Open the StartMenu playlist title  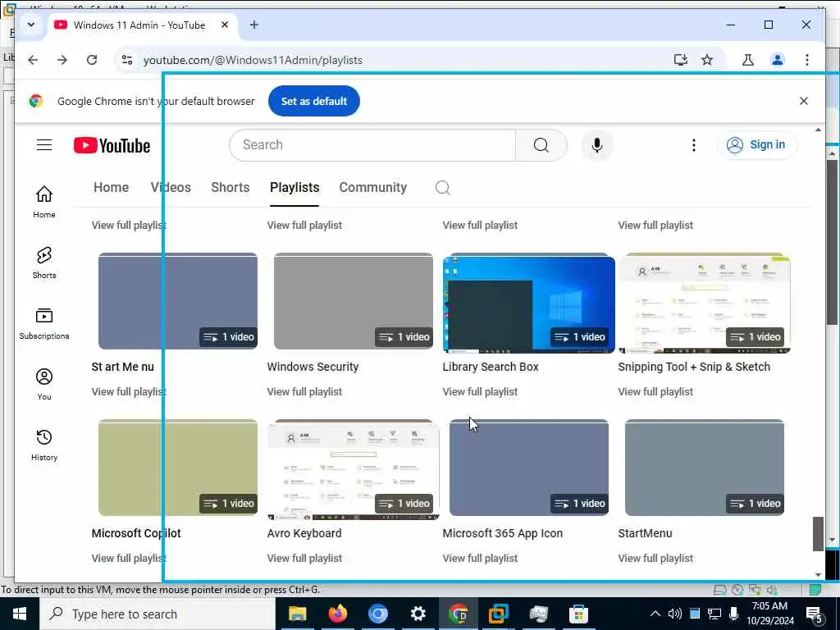tap(645, 533)
